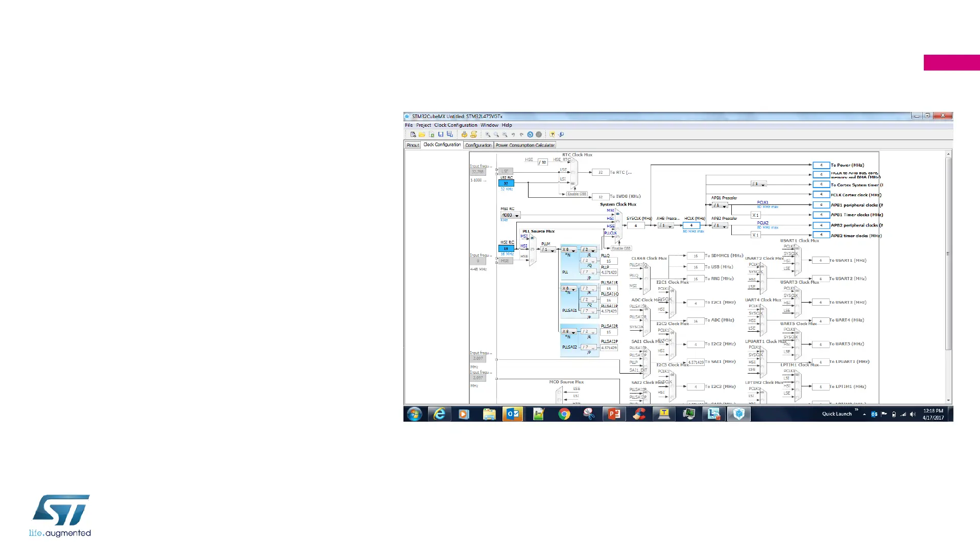Screen dimensions: 980x552
Task: Launch Internet Explorer from the taskbar
Action: [439, 413]
